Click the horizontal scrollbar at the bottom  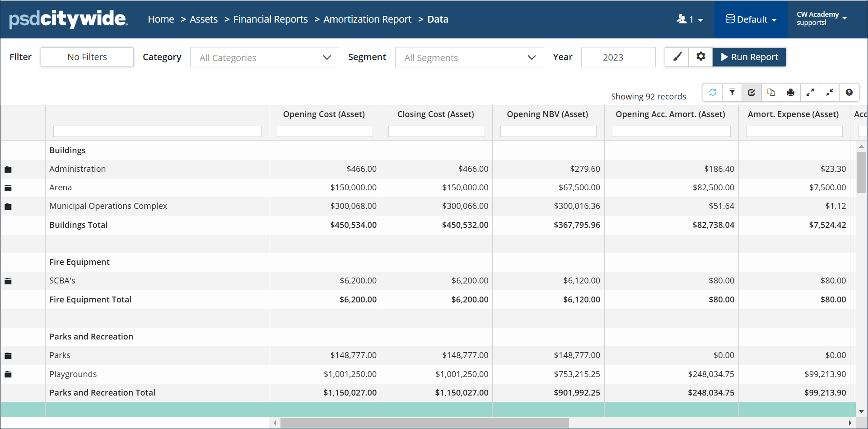[x=425, y=423]
